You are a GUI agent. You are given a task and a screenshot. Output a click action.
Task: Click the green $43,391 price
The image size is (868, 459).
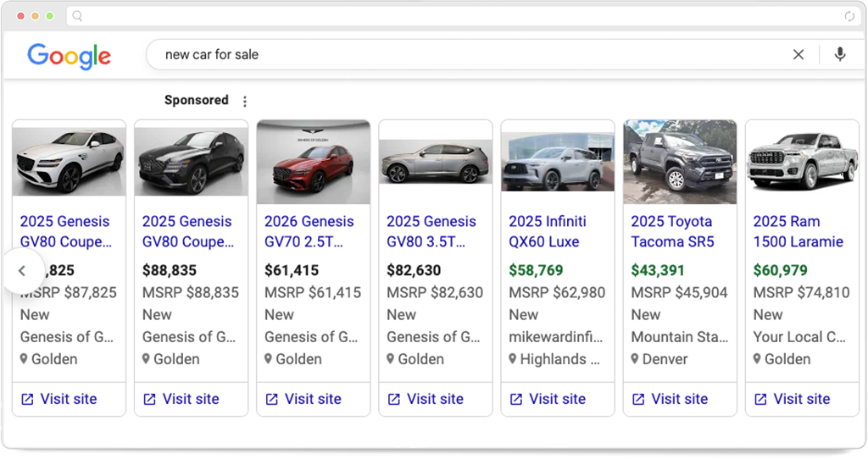coord(658,270)
